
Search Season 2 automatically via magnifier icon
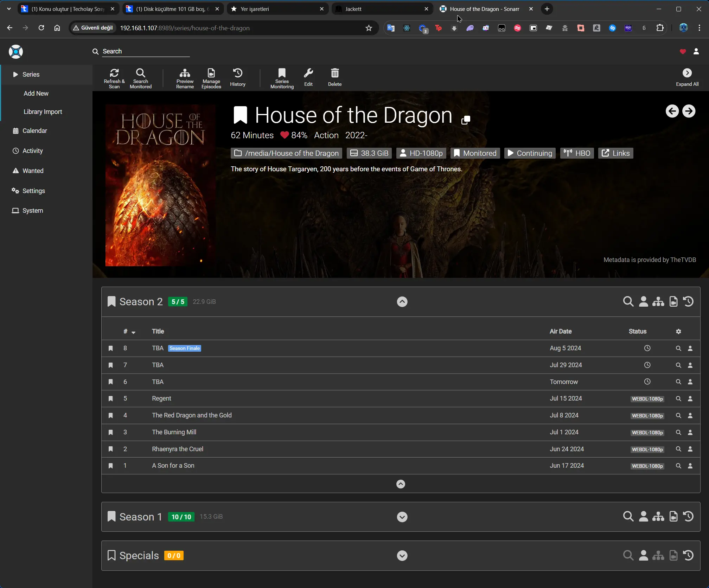[x=628, y=301]
